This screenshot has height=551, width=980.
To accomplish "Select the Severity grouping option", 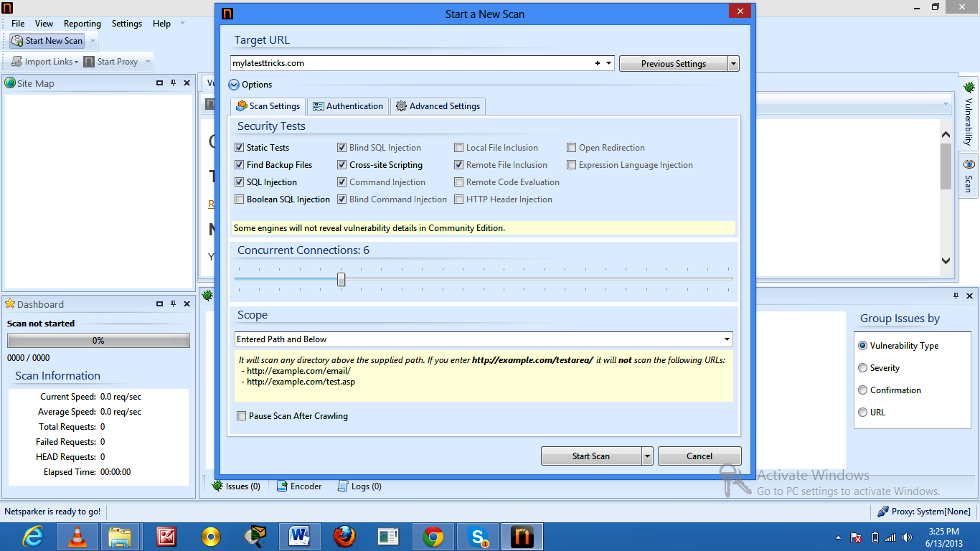I will click(x=863, y=368).
